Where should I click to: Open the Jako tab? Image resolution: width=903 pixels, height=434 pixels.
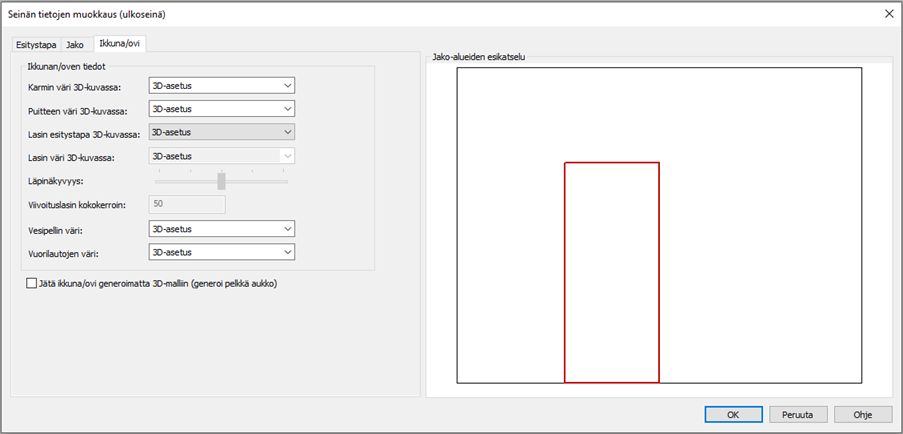pyautogui.click(x=75, y=45)
